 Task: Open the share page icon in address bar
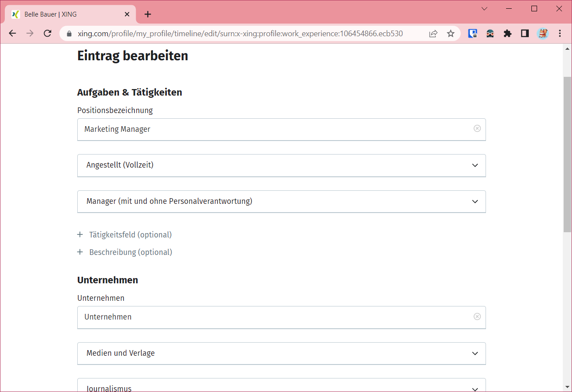[433, 34]
